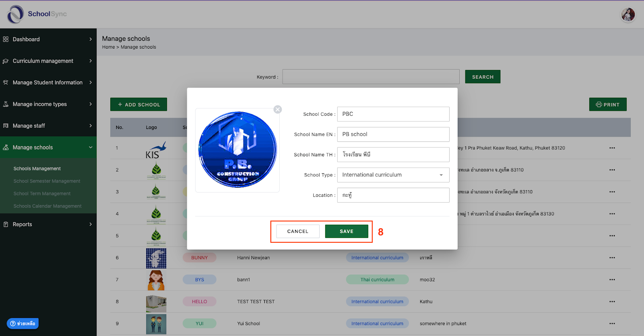Click the ADD SCHOOL button
644x336 pixels.
[x=138, y=104]
